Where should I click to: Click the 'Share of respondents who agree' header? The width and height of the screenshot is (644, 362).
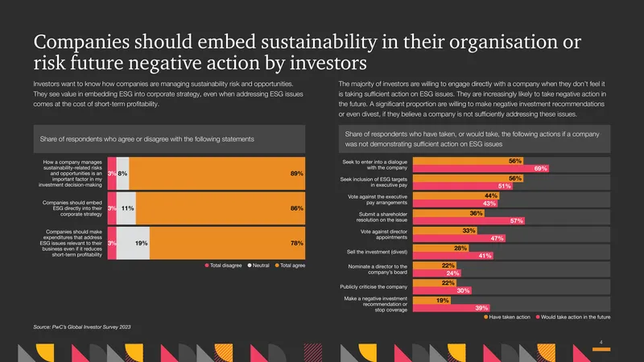147,139
